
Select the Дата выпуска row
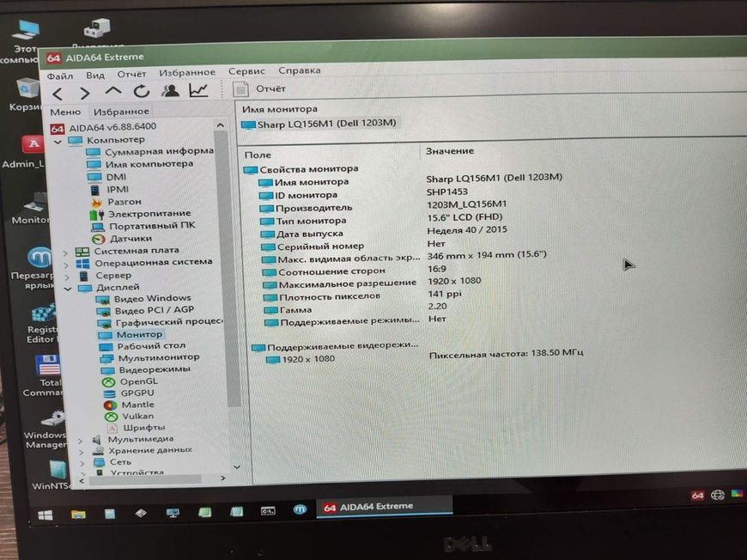310,234
